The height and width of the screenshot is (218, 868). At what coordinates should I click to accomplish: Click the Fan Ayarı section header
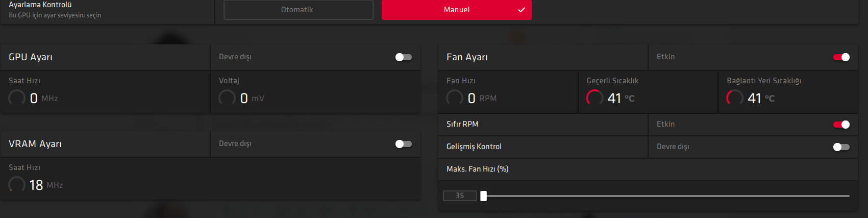467,57
